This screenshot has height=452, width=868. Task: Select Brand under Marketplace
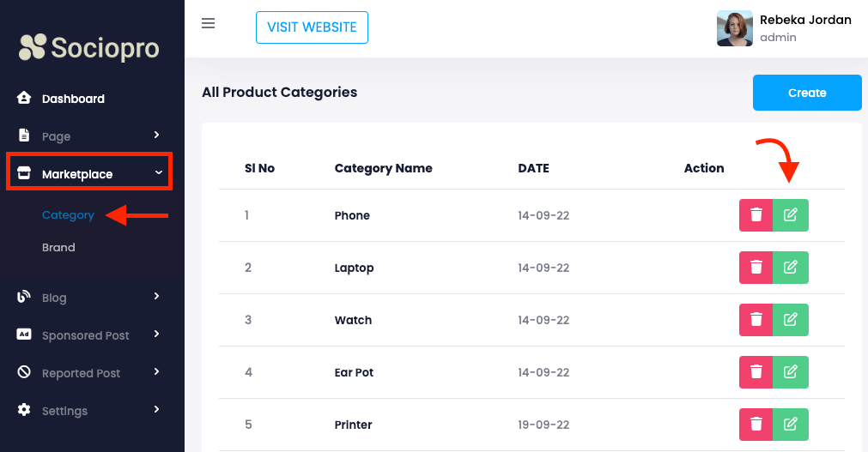point(58,247)
